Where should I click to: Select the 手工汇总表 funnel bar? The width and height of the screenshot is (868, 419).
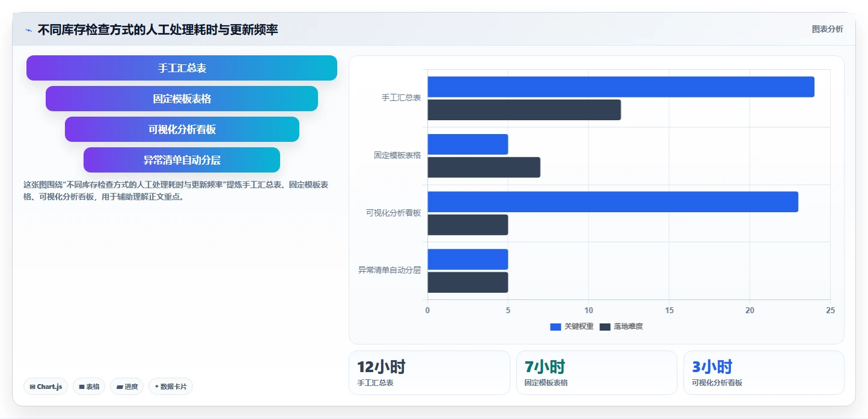point(182,68)
